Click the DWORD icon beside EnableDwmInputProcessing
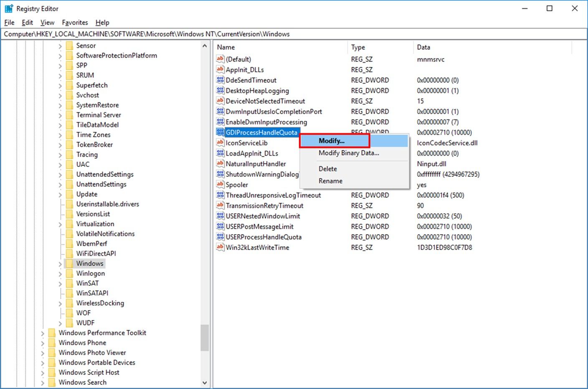This screenshot has width=588, height=389. (220, 122)
